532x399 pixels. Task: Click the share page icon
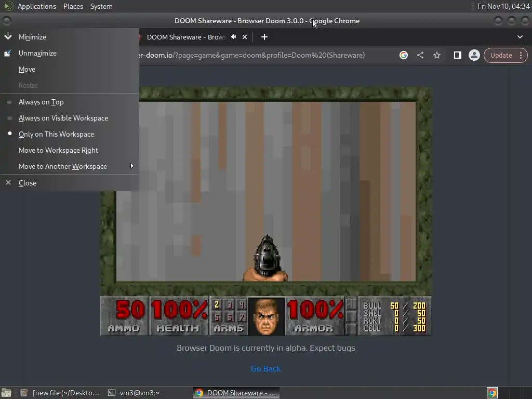click(x=420, y=55)
